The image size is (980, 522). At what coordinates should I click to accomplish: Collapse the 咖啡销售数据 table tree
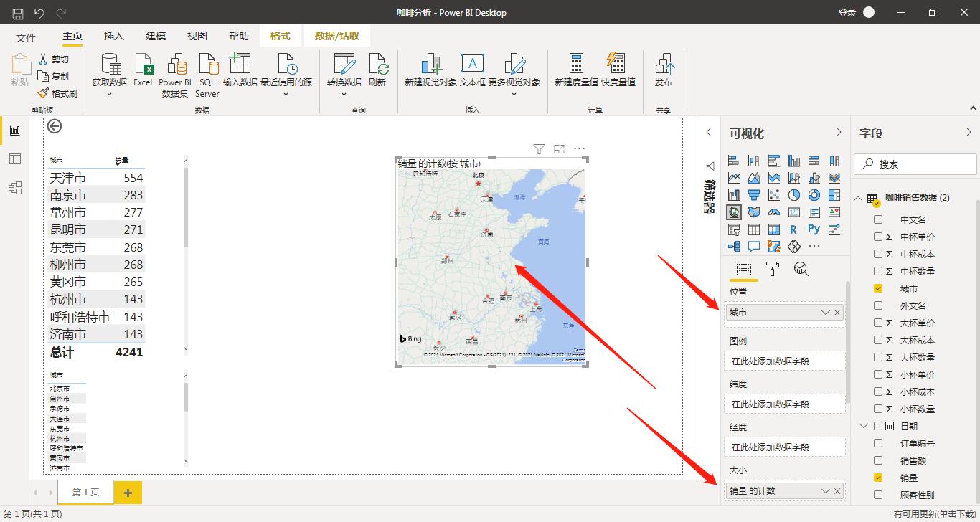point(858,198)
